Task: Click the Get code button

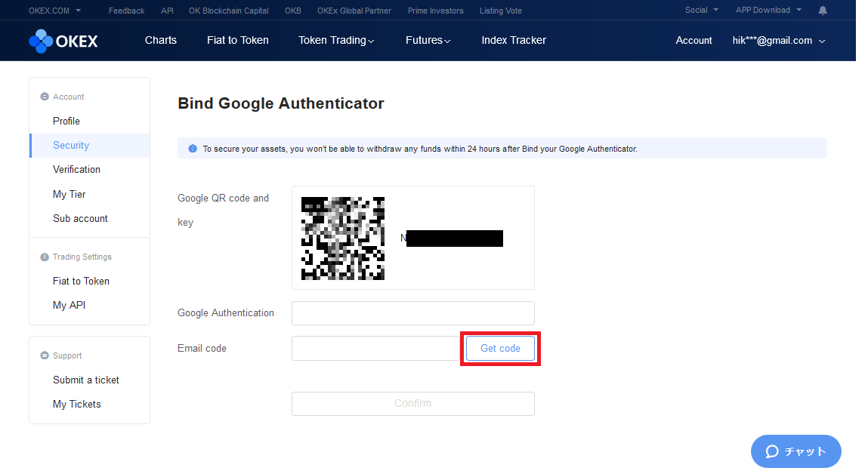Action: point(500,349)
